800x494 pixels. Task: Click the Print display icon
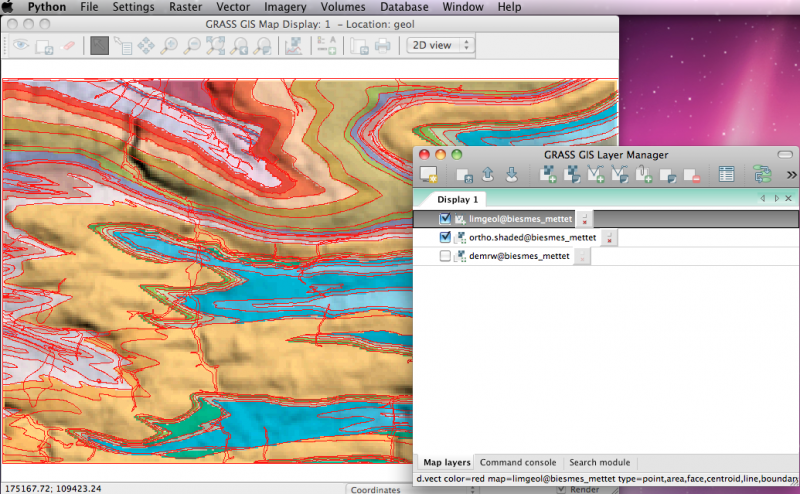coord(382,45)
